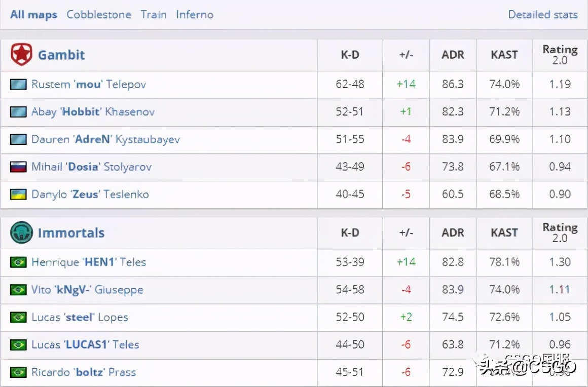
Task: Click the Ukraine flag beside Zeus
Action: click(18, 194)
